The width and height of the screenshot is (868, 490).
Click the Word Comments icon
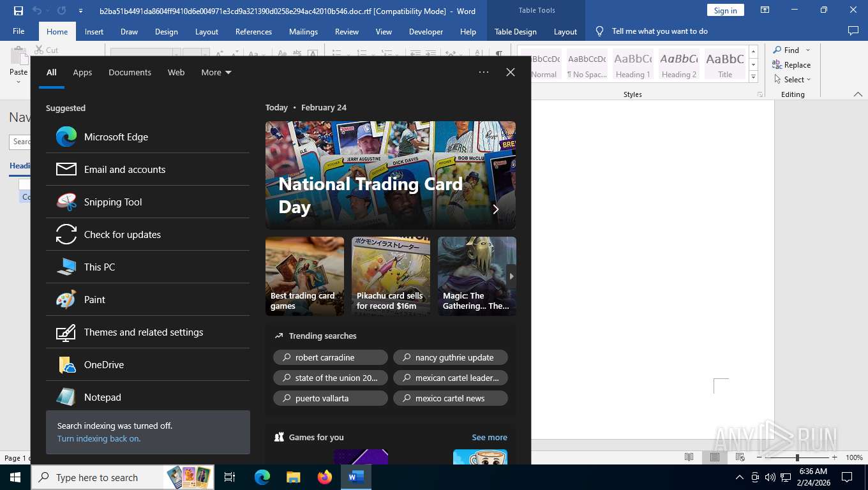[x=853, y=31]
